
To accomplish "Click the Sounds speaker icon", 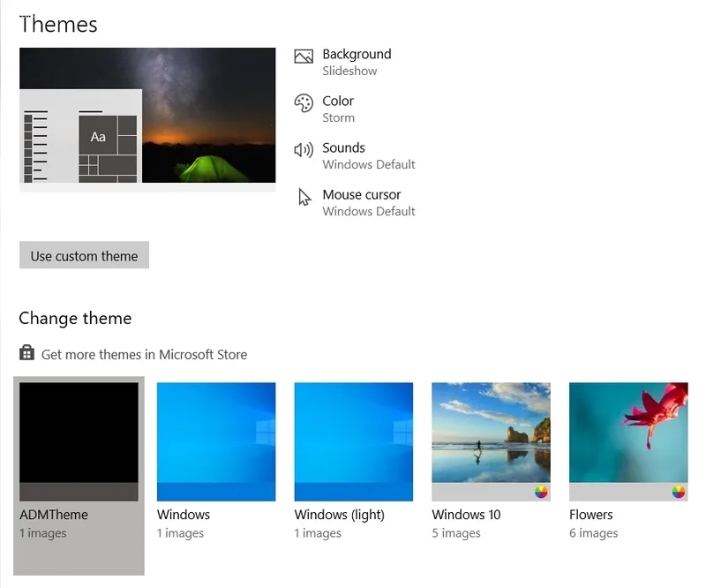I will click(304, 149).
